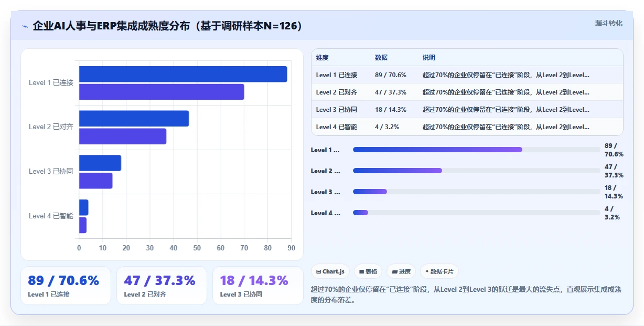Click the top blue Level 1 已连接 chart bar
The width and height of the screenshot is (644, 326).
pyautogui.click(x=183, y=74)
